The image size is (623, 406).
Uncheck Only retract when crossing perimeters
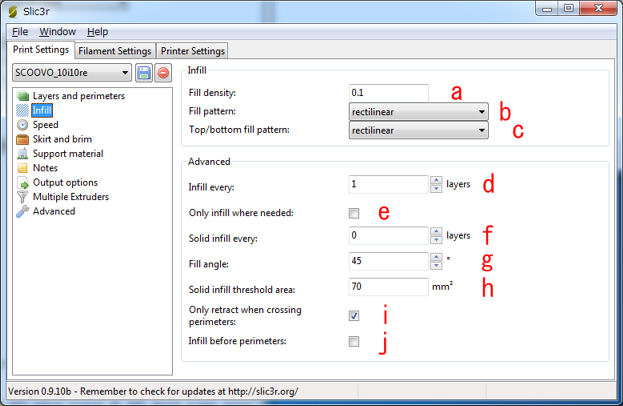click(354, 316)
